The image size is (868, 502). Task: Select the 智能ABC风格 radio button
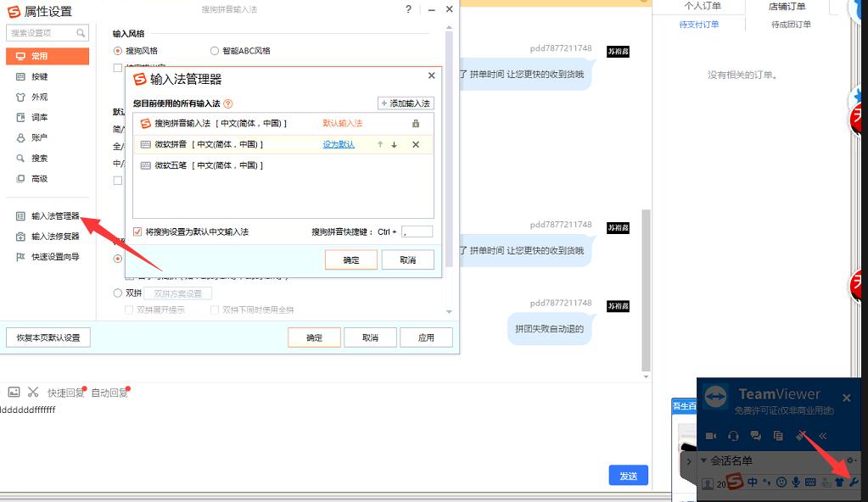(214, 51)
